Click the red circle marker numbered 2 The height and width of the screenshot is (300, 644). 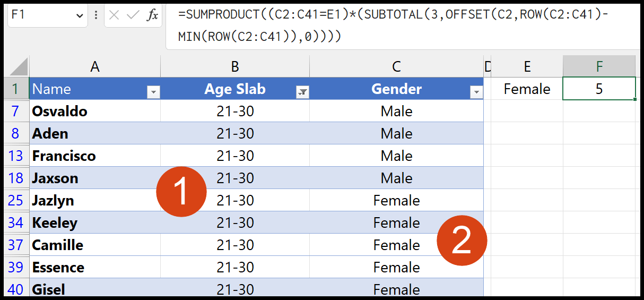(462, 241)
